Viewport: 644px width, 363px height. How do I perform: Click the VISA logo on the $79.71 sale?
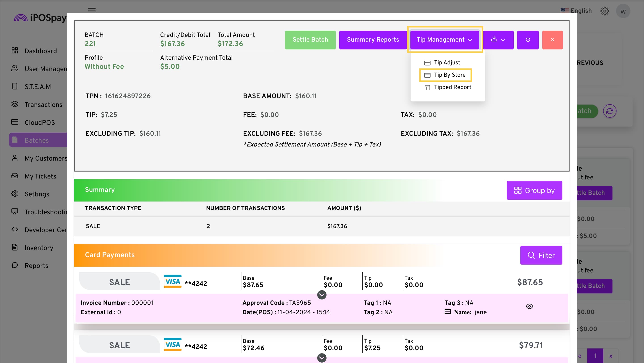172,344
